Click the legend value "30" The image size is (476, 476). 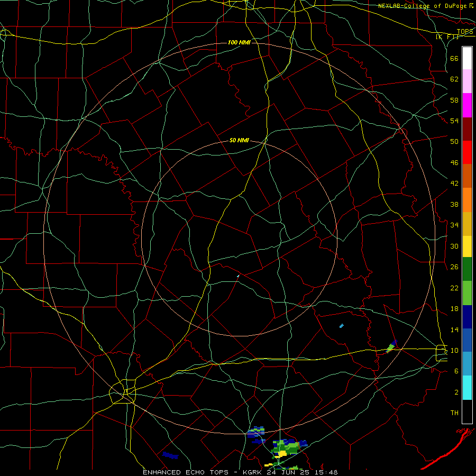[454, 246]
